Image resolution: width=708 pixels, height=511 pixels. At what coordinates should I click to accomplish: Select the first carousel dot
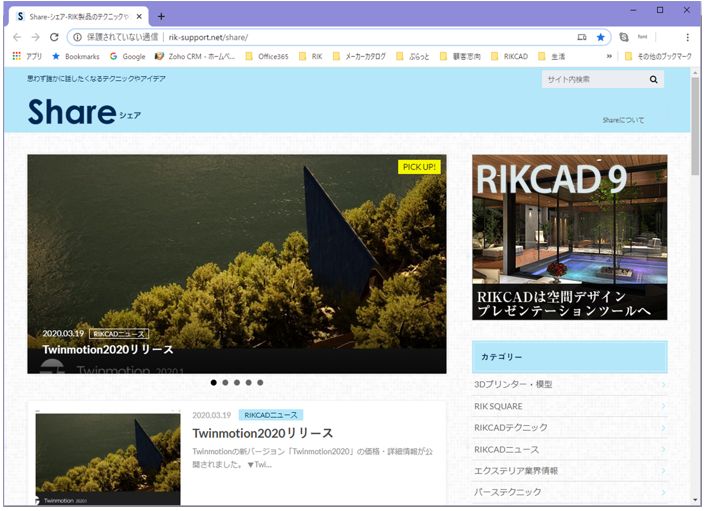[x=214, y=382]
